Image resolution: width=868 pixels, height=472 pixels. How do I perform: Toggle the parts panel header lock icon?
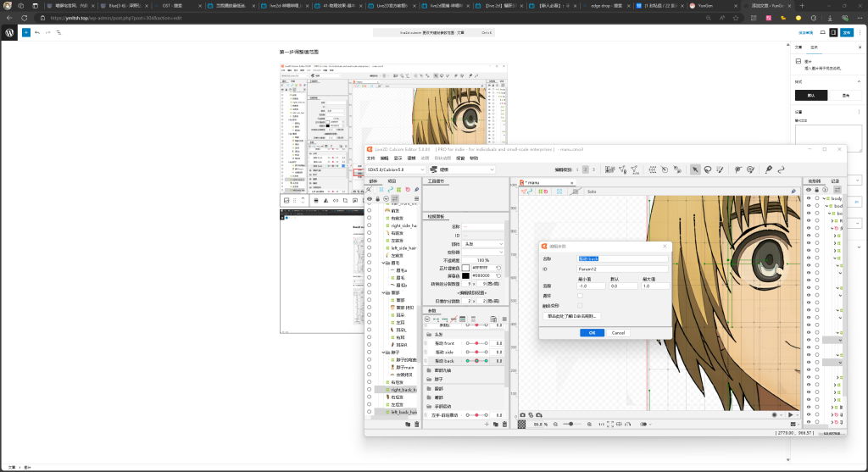377,198
